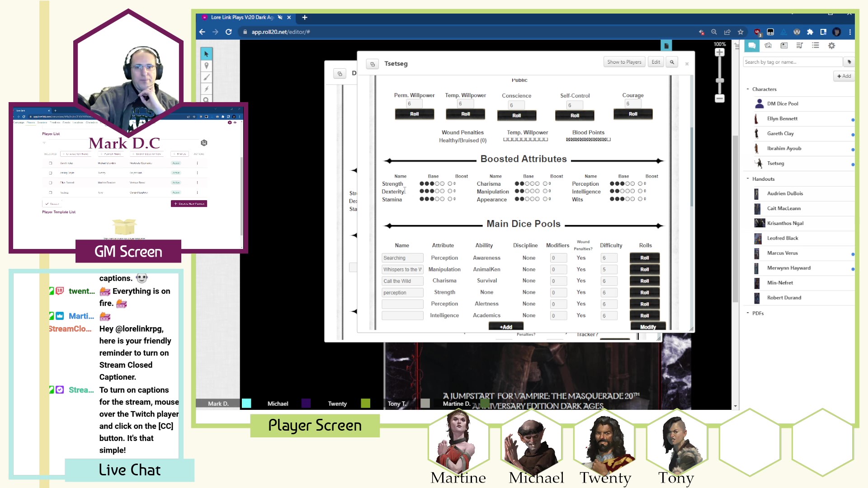Click the zoom in plus button
The image size is (868, 488).
pos(719,52)
